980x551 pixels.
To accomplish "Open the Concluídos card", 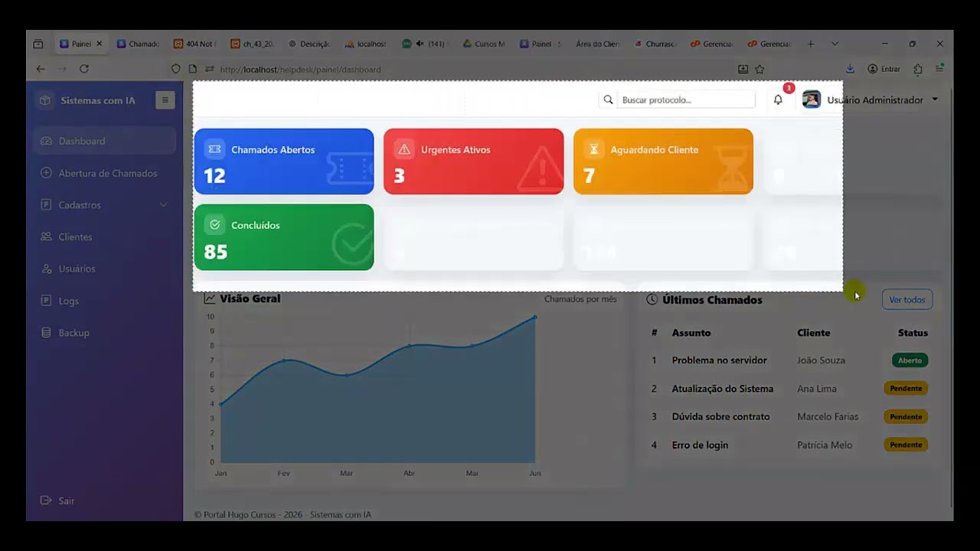I will [x=284, y=237].
